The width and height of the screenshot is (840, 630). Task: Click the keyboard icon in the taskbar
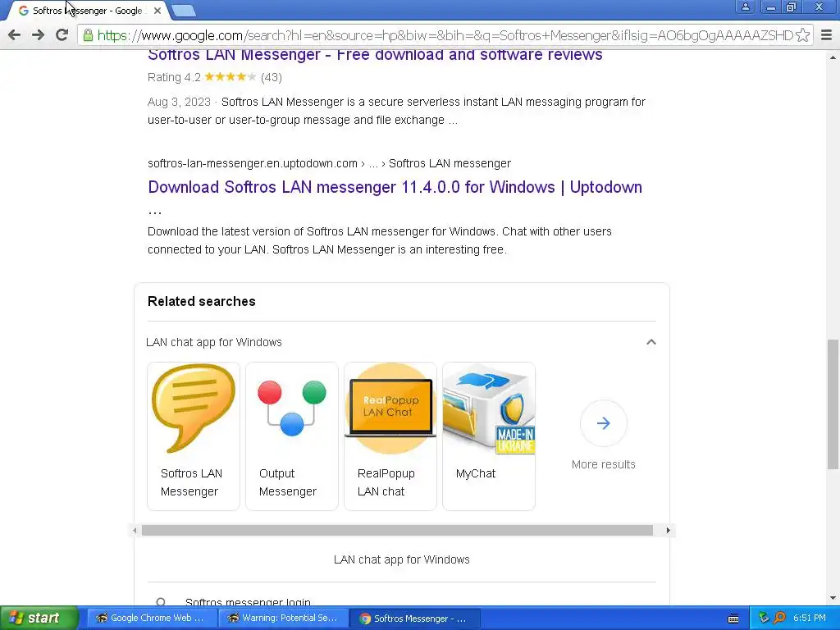point(733,619)
